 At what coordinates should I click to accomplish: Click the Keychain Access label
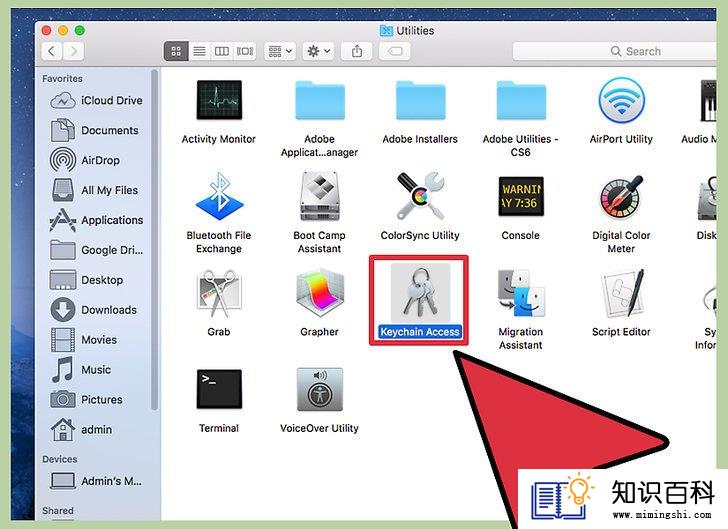click(420, 332)
